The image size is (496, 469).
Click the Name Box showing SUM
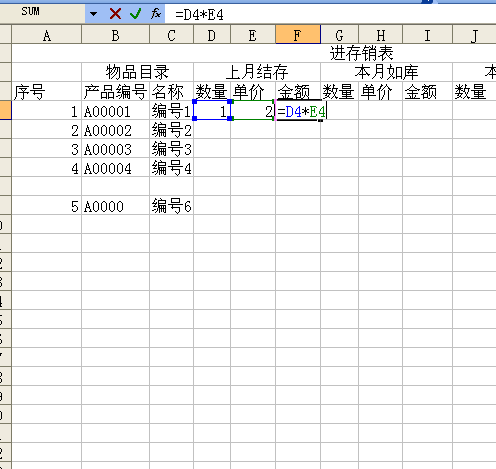point(42,13)
